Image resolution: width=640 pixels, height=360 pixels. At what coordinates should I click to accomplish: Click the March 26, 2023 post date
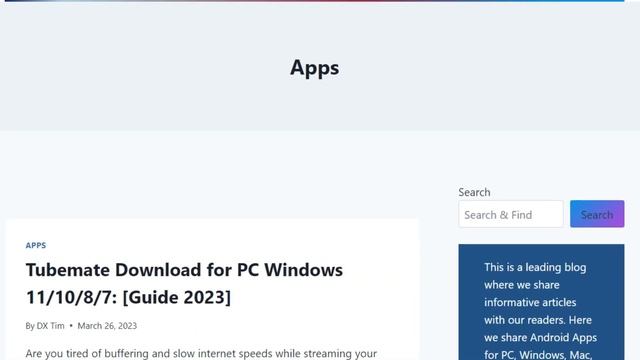tap(107, 326)
